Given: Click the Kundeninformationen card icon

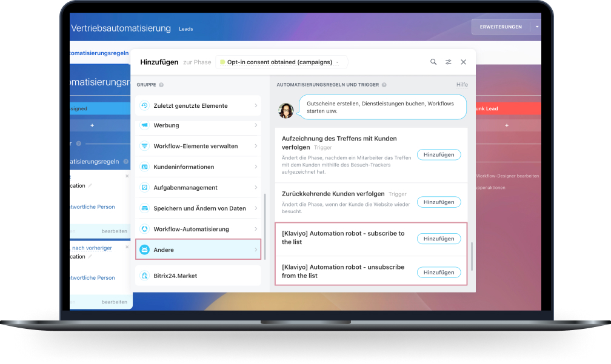Looking at the screenshot, I should [x=145, y=167].
